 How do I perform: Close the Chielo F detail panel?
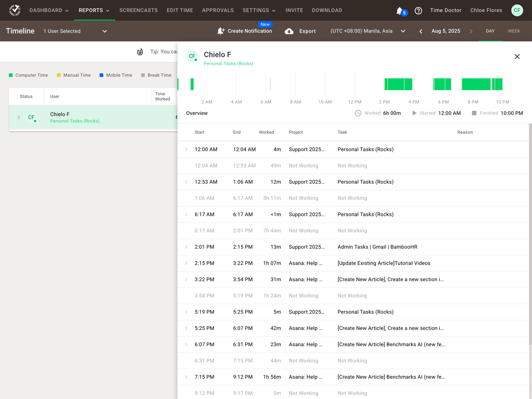(x=517, y=56)
